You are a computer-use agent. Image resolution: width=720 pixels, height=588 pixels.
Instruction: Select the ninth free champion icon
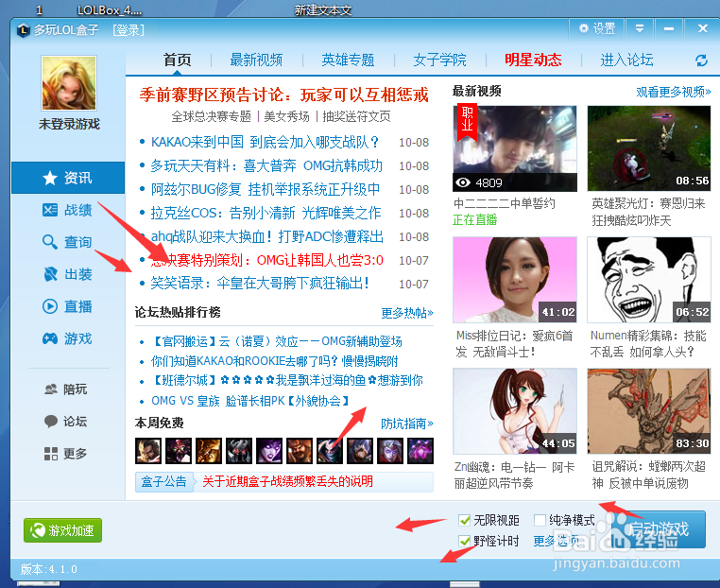coord(390,451)
